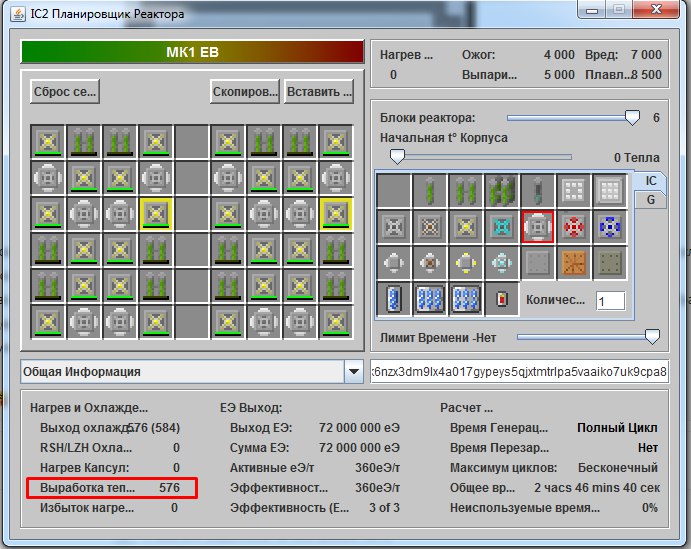Pick the depleted isotope cell in palette

click(538, 191)
